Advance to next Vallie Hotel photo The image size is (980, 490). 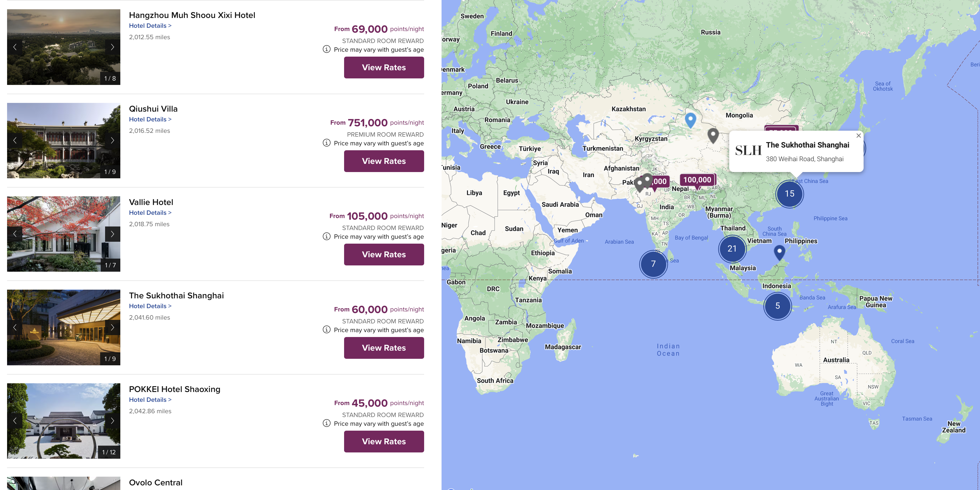click(112, 234)
